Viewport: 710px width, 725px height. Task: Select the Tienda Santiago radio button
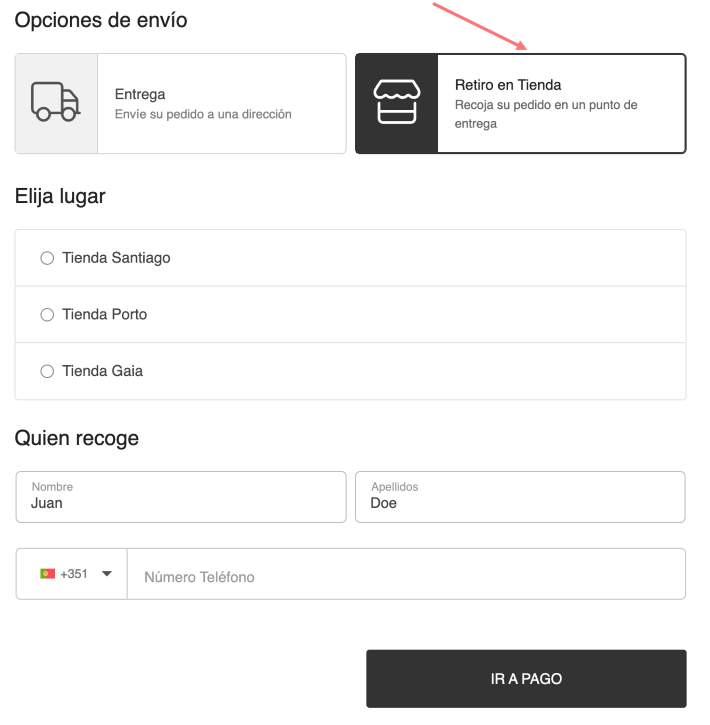click(x=47, y=258)
